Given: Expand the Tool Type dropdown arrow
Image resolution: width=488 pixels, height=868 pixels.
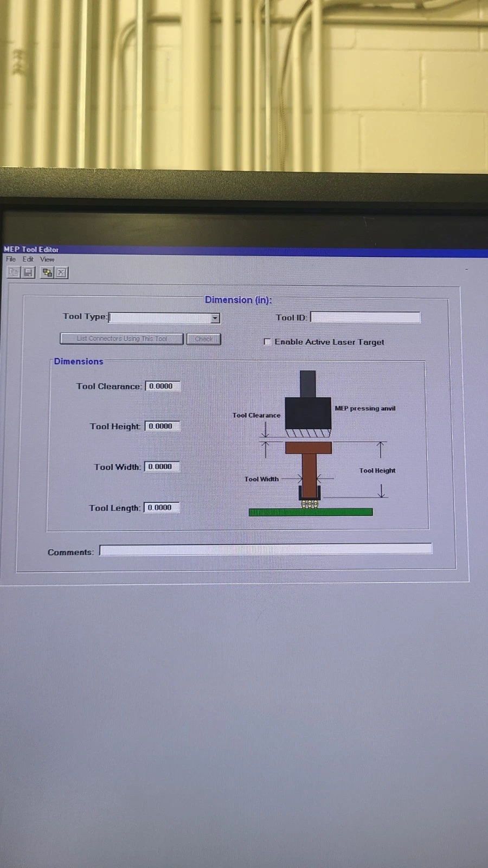Looking at the screenshot, I should click(x=215, y=318).
